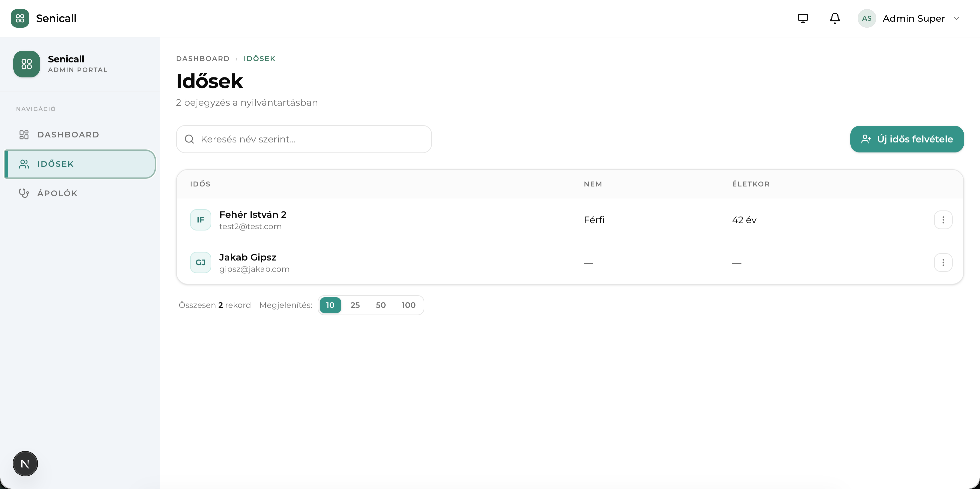Select 10 records per page
Screen dimensions: 980x489
330,305
